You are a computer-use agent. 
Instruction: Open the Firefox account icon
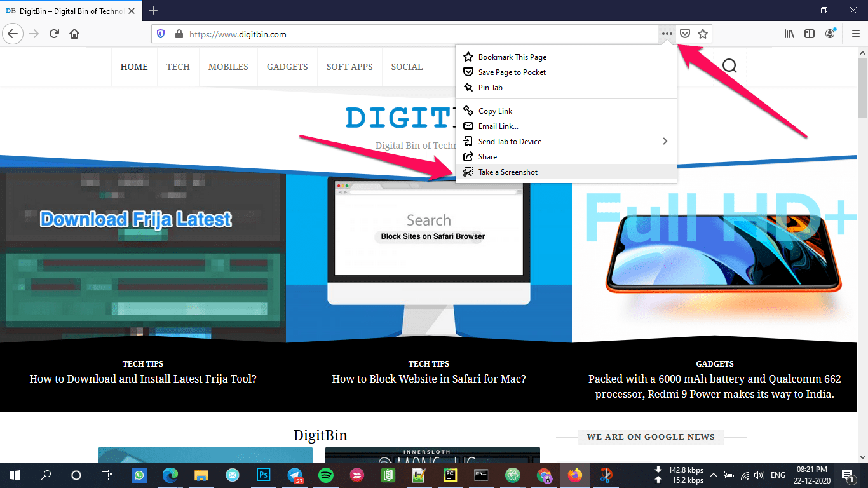click(831, 34)
